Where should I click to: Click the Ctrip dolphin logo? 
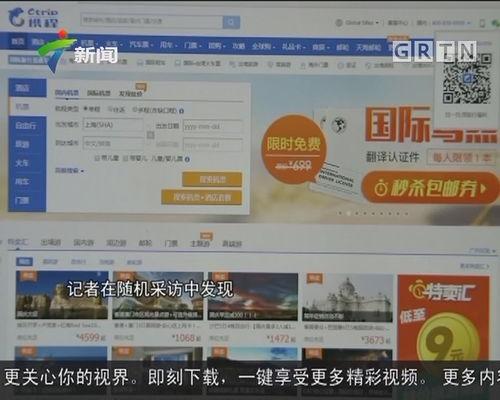click(17, 17)
